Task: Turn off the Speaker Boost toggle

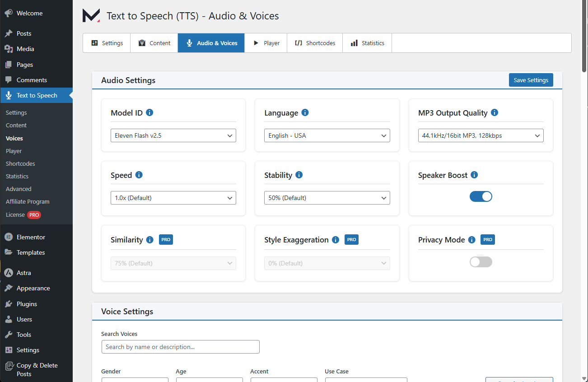Action: (481, 196)
